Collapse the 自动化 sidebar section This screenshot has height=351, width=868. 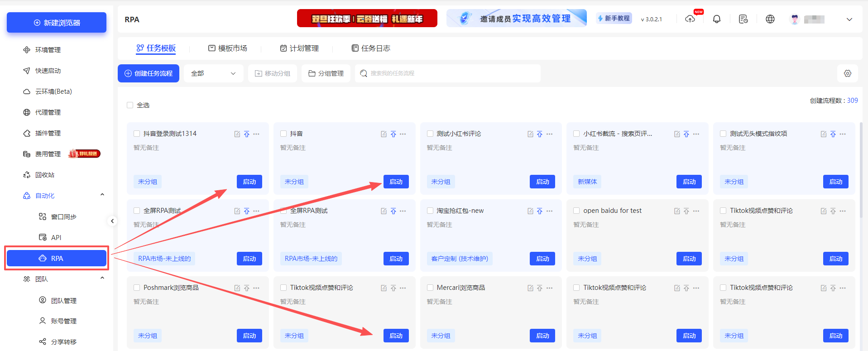coord(102,195)
